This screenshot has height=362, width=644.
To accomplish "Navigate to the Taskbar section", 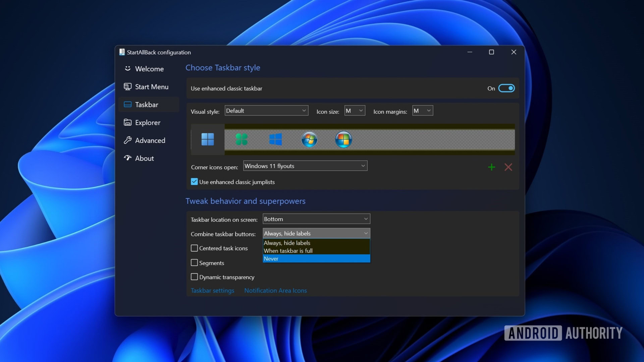I will coord(147,104).
